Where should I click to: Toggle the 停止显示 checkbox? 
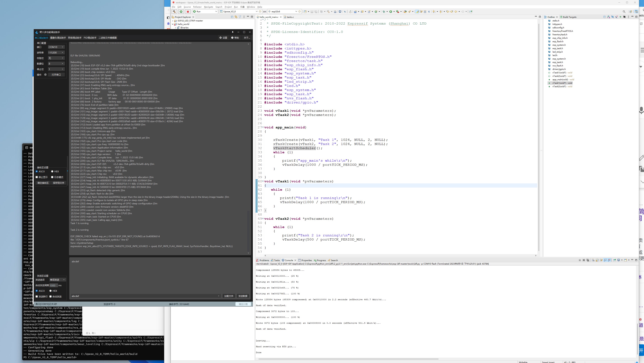(37, 177)
